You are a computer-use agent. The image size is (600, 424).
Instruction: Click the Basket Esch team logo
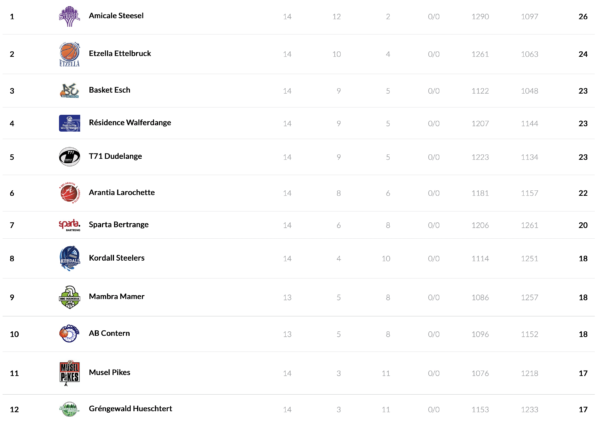(69, 91)
